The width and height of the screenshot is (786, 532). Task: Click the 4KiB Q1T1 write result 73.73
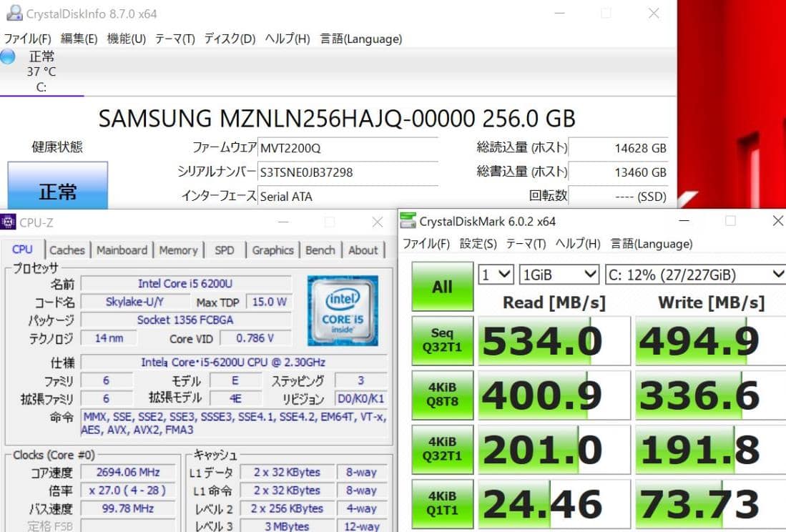pos(710,504)
